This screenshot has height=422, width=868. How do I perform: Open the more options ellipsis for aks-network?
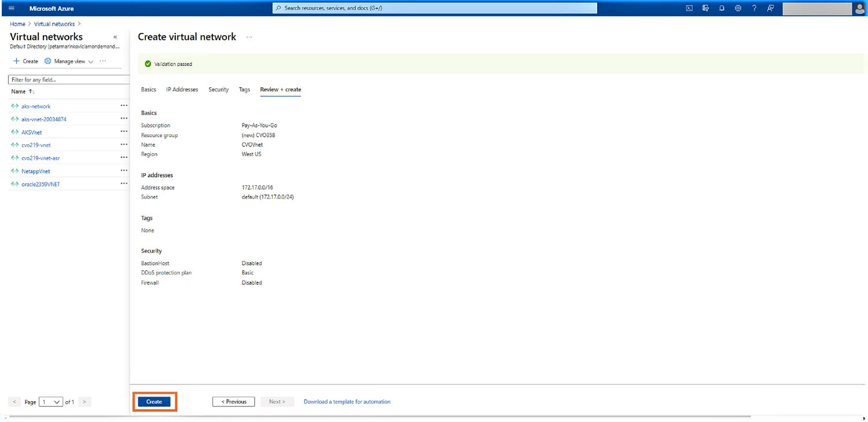(x=124, y=106)
